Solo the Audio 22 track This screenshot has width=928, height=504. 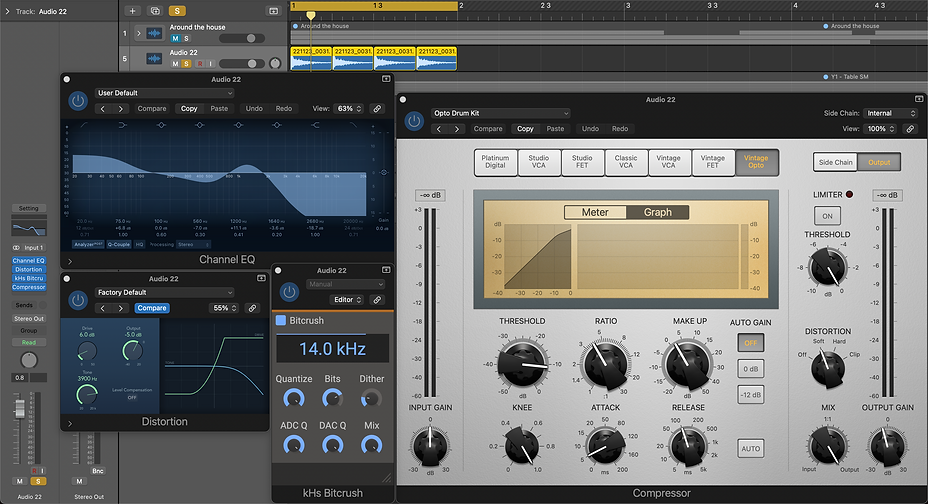186,64
